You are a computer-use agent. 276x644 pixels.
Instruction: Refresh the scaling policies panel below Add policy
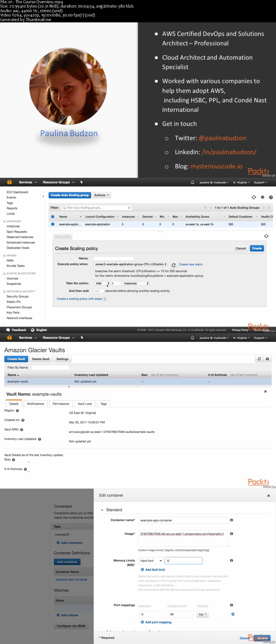(266, 236)
